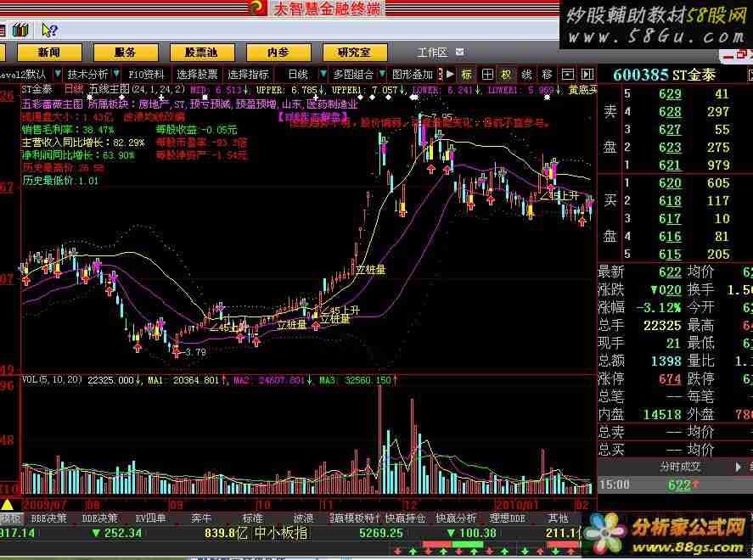The height and width of the screenshot is (560, 753).
Task: Click 内盘 value 14518
Action: click(662, 415)
